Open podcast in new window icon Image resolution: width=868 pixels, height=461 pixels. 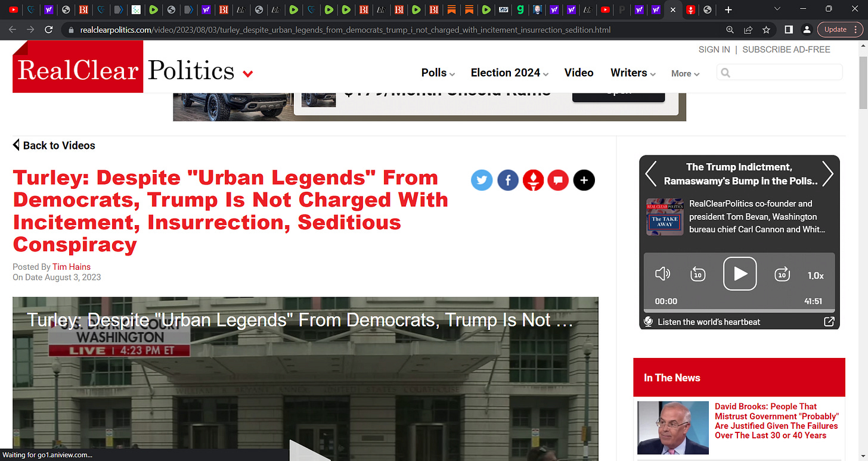click(829, 322)
